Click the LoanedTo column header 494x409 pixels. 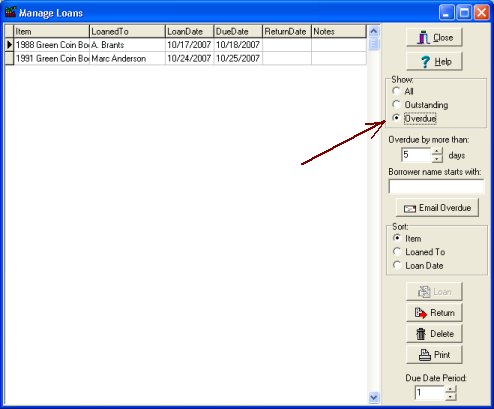pyautogui.click(x=127, y=31)
